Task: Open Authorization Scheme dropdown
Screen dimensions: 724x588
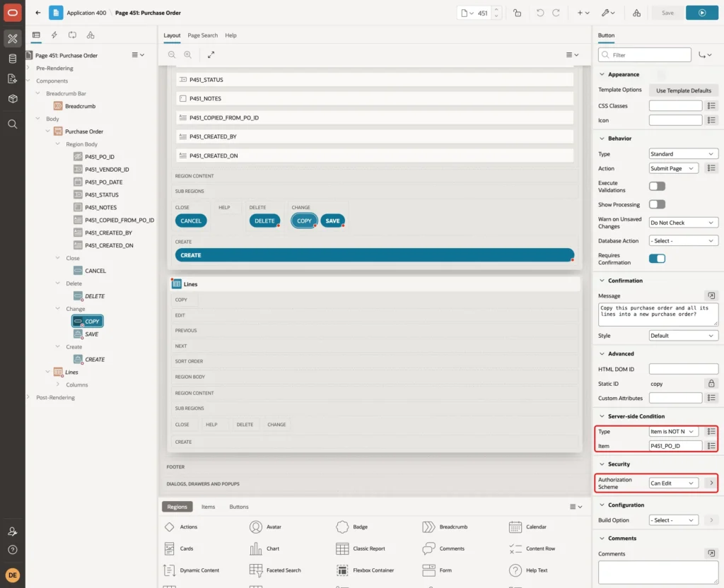Action: 673,483
